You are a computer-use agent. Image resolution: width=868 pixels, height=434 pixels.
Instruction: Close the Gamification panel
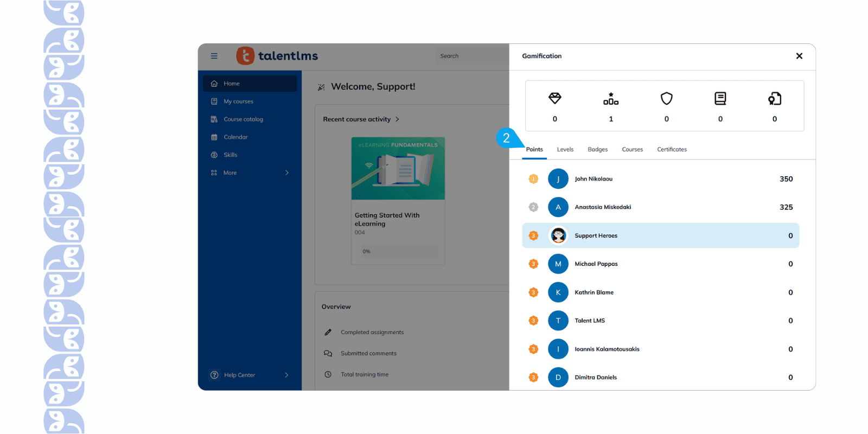tap(799, 56)
